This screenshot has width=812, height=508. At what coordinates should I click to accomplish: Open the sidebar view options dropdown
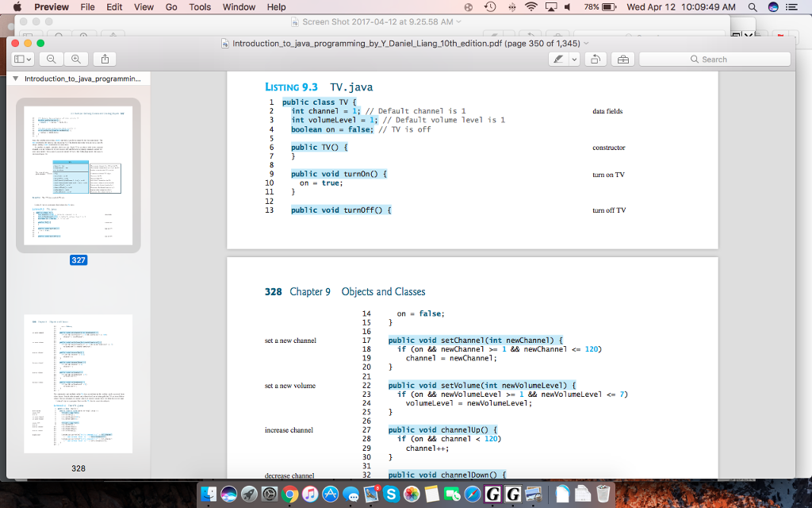(x=28, y=58)
